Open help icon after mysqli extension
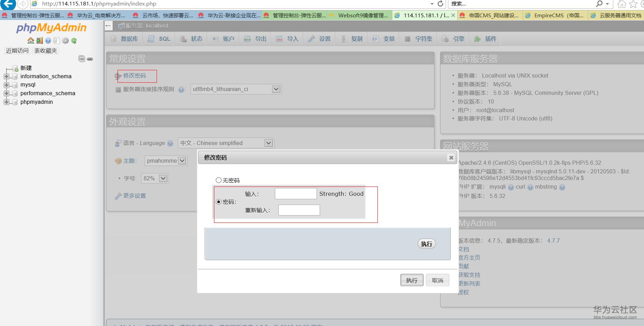This screenshot has width=644, height=326. tap(511, 187)
